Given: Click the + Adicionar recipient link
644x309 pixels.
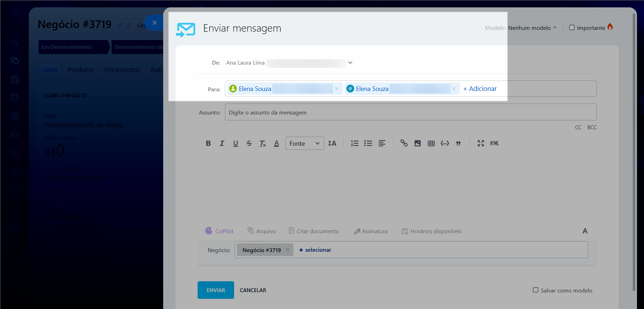Looking at the screenshot, I should click(x=480, y=89).
